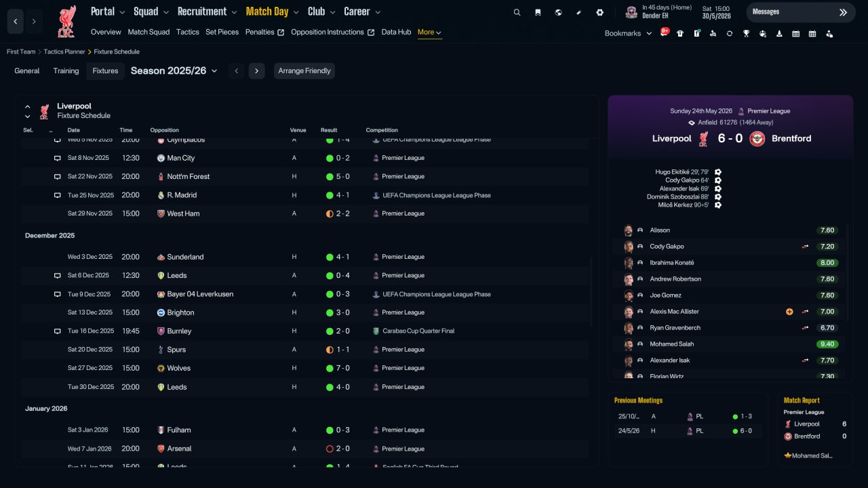868x488 pixels.
Task: Go back using the left navigation arrow
Action: [x=15, y=22]
